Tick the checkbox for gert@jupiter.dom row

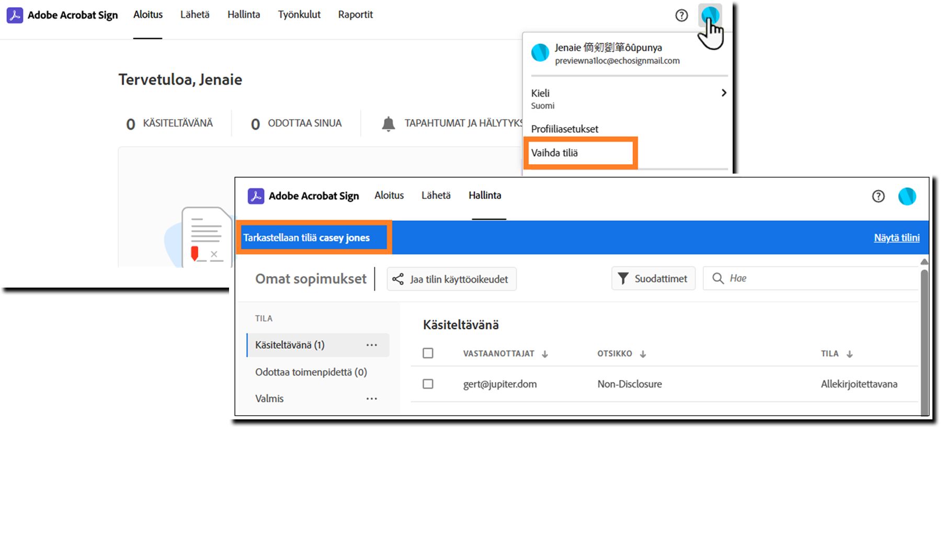[x=428, y=384]
